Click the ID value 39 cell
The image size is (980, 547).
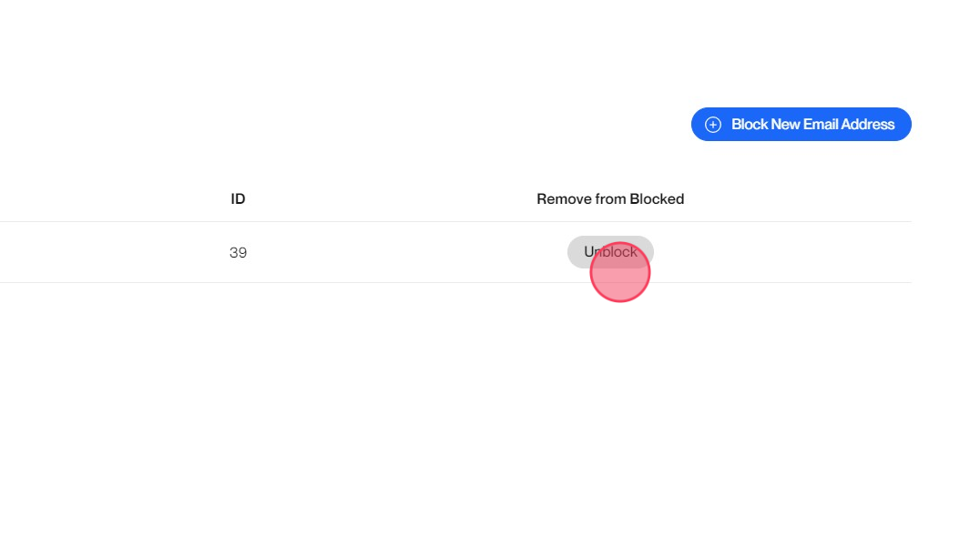pyautogui.click(x=238, y=252)
